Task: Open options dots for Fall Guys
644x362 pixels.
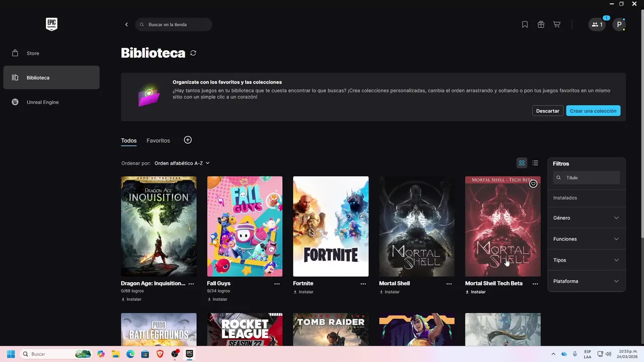Action: (x=277, y=284)
